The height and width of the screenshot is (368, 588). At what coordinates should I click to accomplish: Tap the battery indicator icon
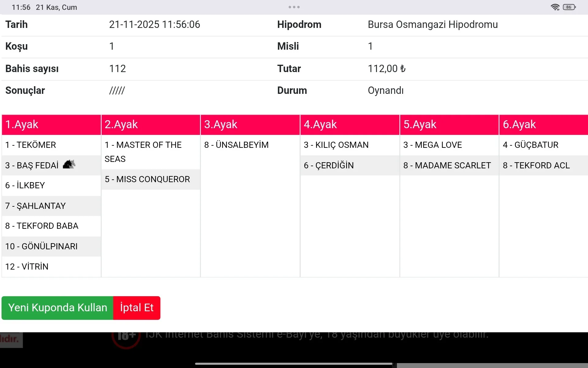point(569,7)
